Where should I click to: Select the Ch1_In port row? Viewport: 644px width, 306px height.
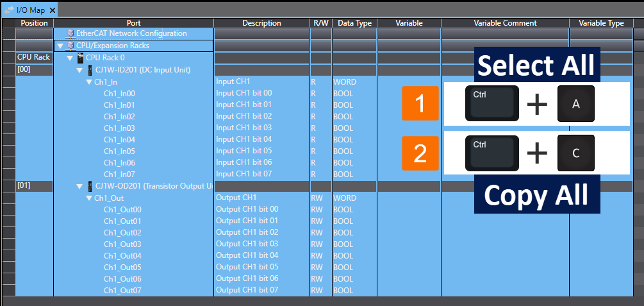pyautogui.click(x=106, y=82)
